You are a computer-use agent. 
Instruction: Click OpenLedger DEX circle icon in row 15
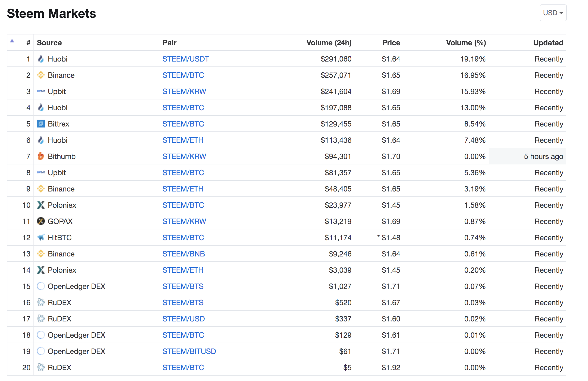click(x=41, y=286)
